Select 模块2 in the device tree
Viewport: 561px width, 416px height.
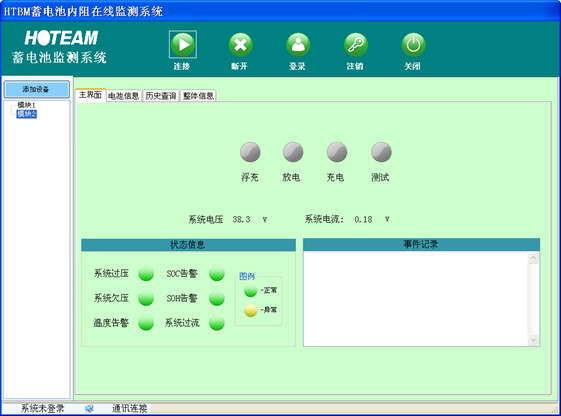(26, 114)
